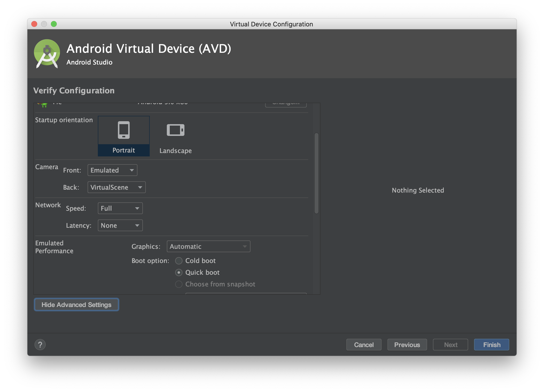Select Landscape startup orientation icon

coord(175,130)
